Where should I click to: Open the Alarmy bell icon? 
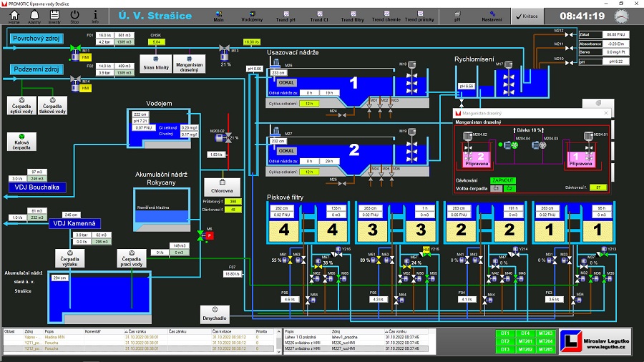coord(34,16)
